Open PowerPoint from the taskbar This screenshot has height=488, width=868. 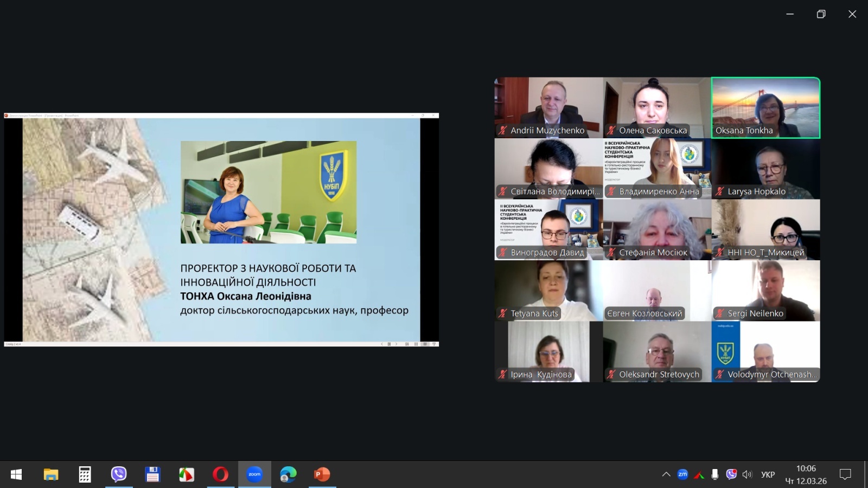[322, 474]
